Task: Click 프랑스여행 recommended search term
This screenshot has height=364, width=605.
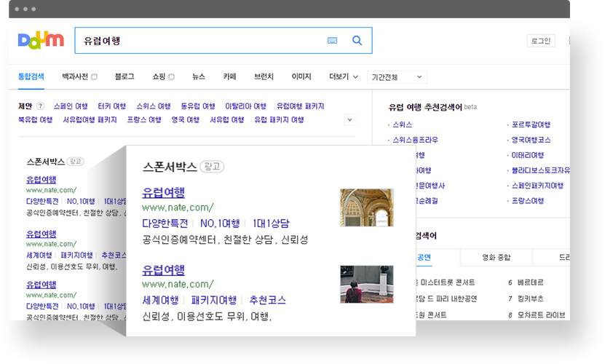Action: [527, 201]
